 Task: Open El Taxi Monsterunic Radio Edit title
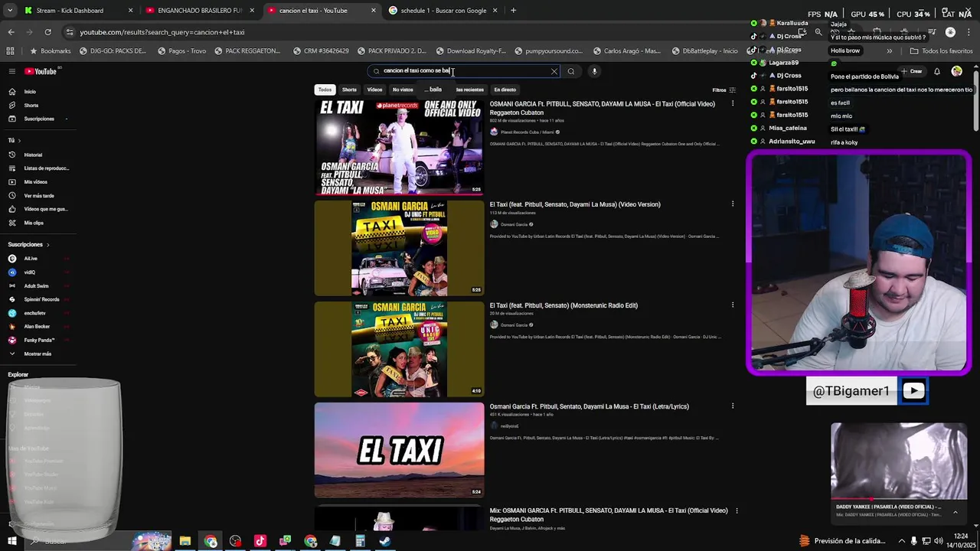coord(563,305)
